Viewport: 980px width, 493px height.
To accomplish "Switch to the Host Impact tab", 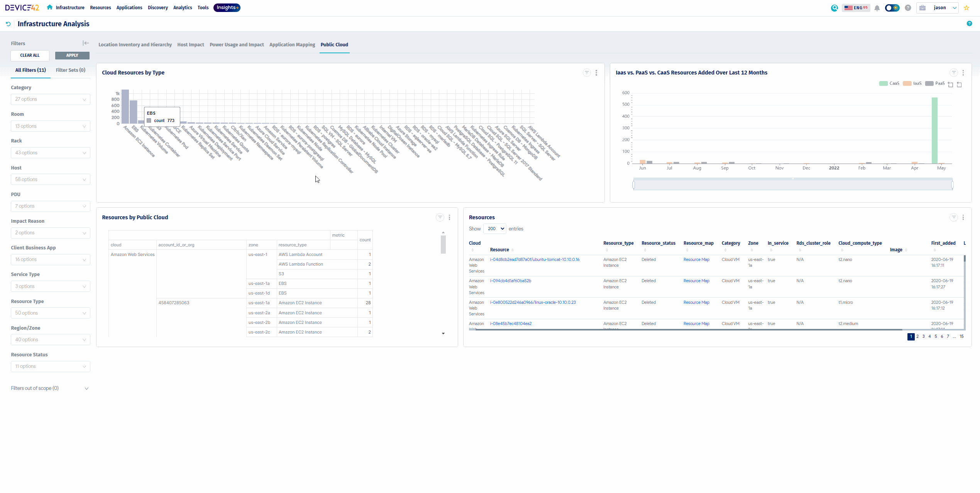I will pos(191,45).
